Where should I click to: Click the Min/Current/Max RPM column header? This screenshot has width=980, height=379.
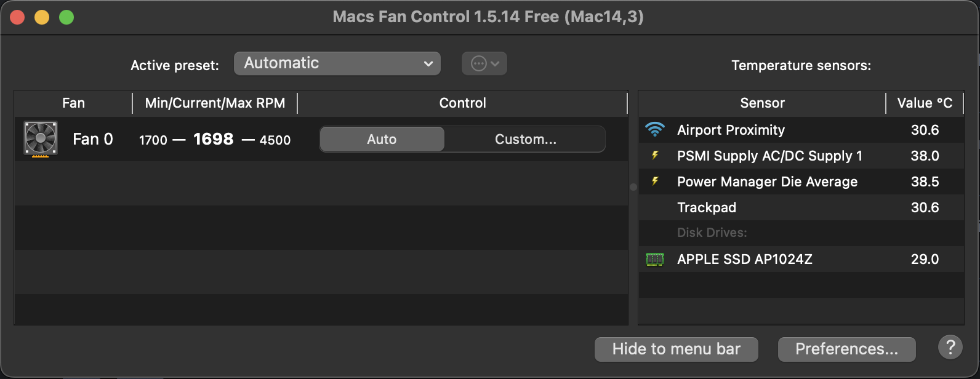(215, 103)
